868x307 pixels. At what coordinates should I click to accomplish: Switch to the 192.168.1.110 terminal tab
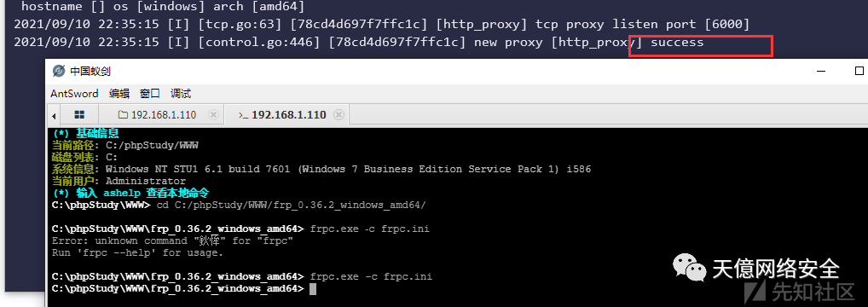[x=288, y=115]
